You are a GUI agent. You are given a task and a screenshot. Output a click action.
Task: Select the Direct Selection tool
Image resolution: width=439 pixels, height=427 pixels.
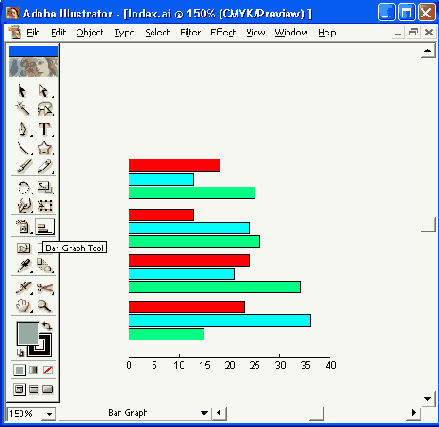(x=44, y=91)
